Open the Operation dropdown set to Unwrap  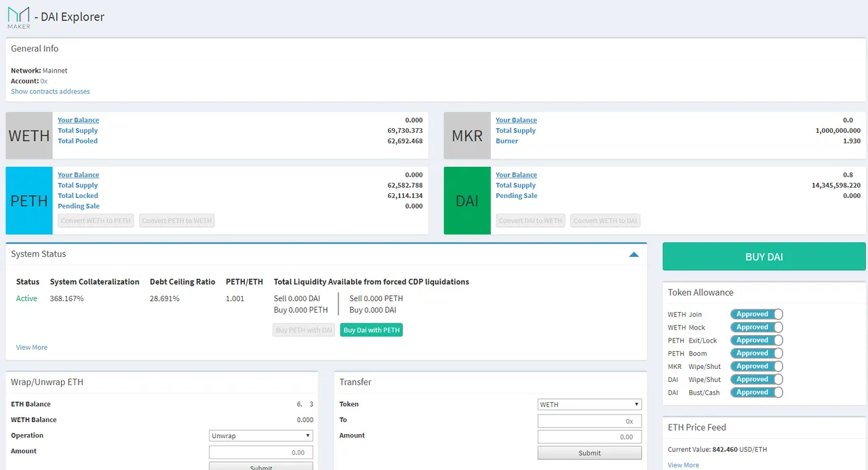261,435
